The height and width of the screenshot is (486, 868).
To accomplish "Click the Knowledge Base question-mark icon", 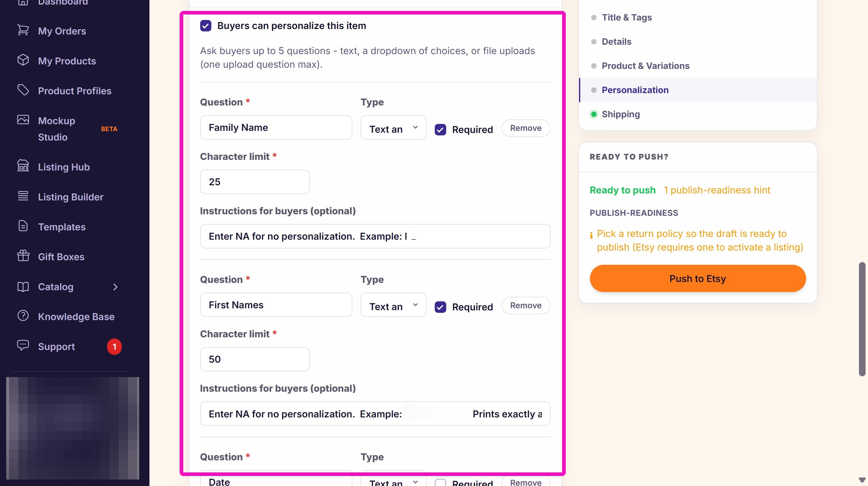I will [23, 316].
